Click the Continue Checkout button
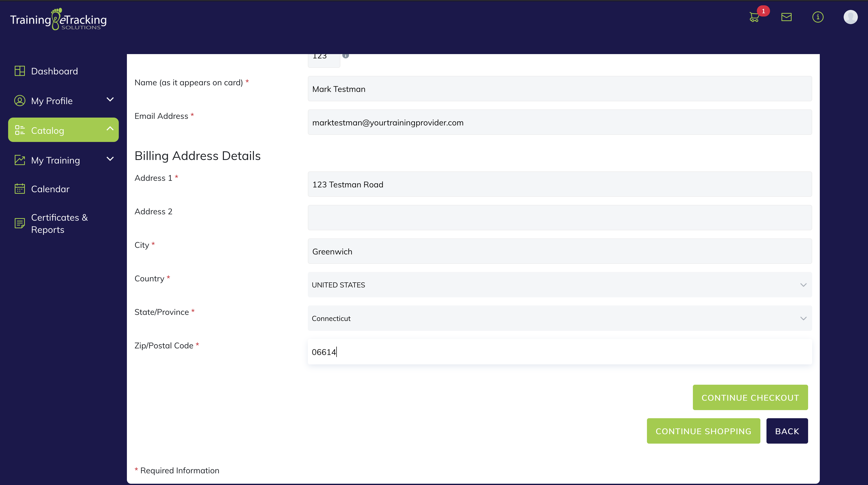 (x=750, y=397)
